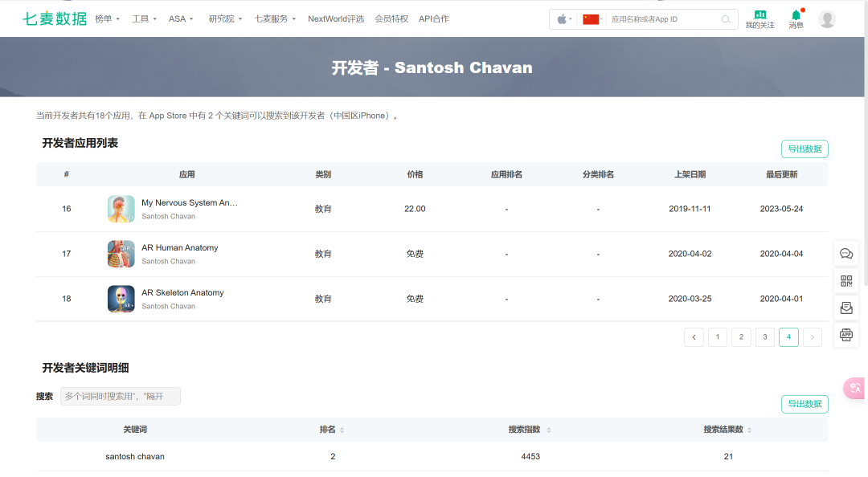
Task: Click the search magnifier icon
Action: pyautogui.click(x=725, y=19)
